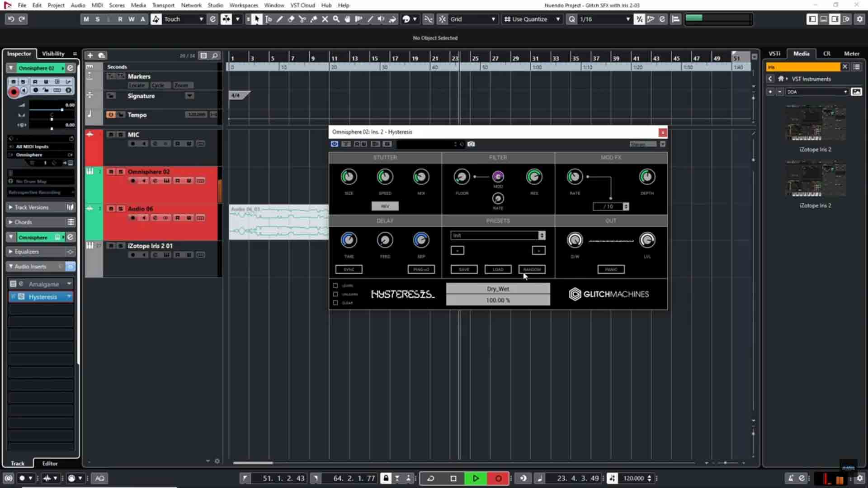Open the Touch automation mode dropdown

coord(184,19)
